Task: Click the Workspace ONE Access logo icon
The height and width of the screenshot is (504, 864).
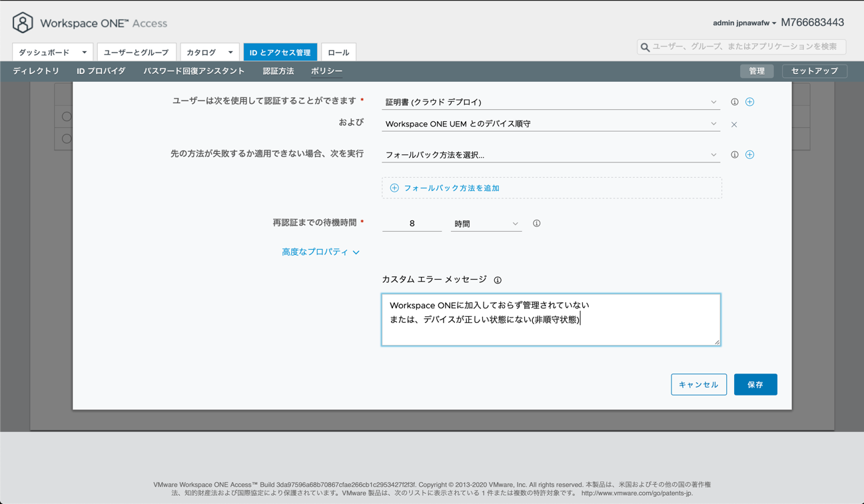Action: 23,23
